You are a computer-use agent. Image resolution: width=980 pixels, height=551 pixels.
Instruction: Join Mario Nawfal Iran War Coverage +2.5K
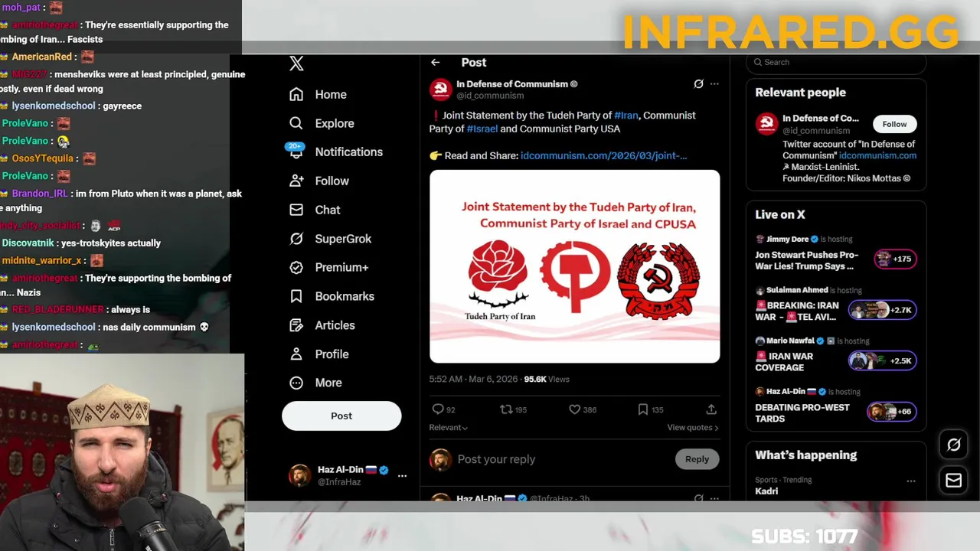[882, 360]
